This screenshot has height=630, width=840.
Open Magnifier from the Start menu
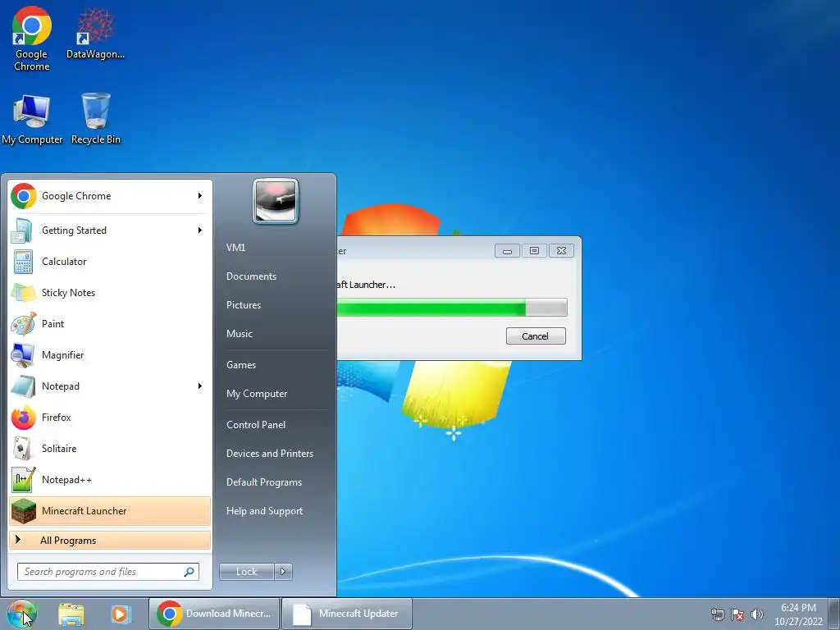coord(109,354)
